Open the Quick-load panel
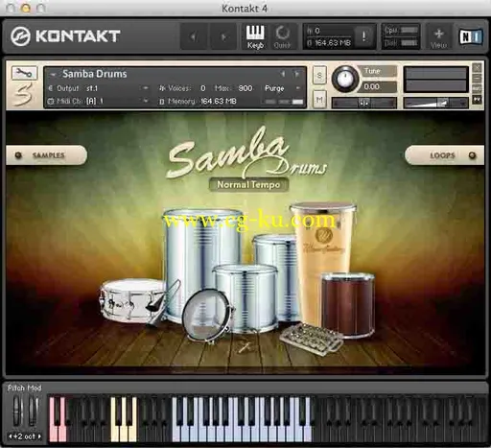This screenshot has height=448, width=491. (x=282, y=36)
